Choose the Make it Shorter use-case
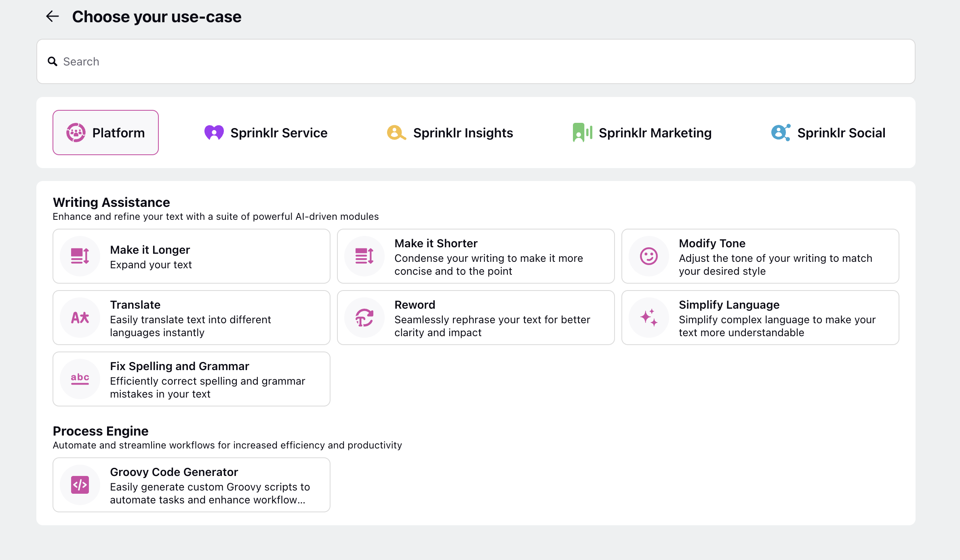Screen dimensions: 960x560 click(x=476, y=256)
